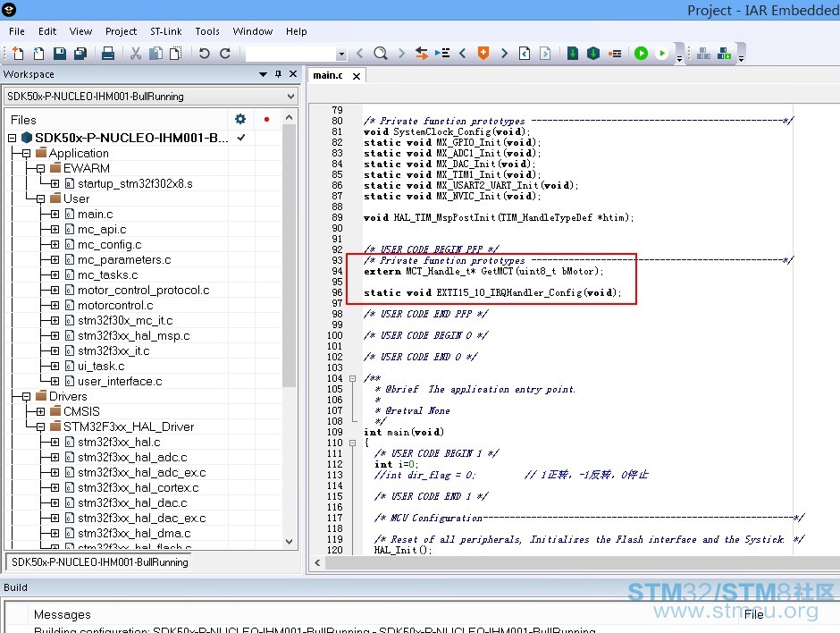This screenshot has width=840, height=633.
Task: Start Download and Debug with the green play button
Action: click(x=641, y=53)
